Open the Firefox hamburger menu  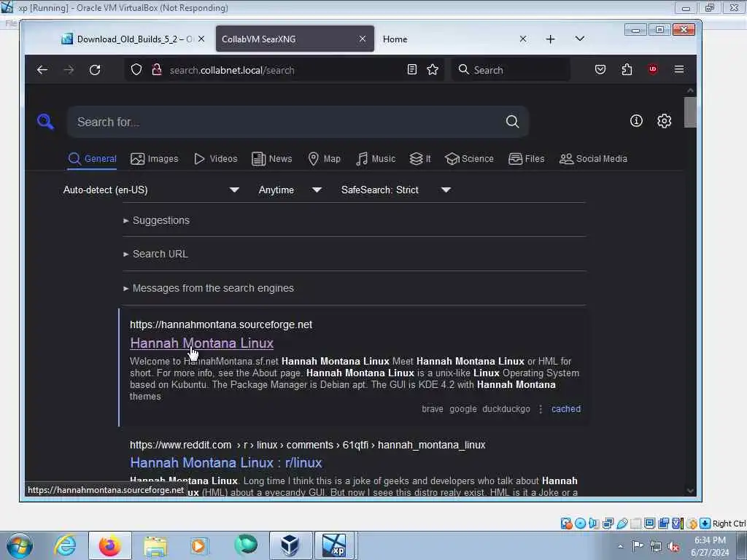pos(679,69)
